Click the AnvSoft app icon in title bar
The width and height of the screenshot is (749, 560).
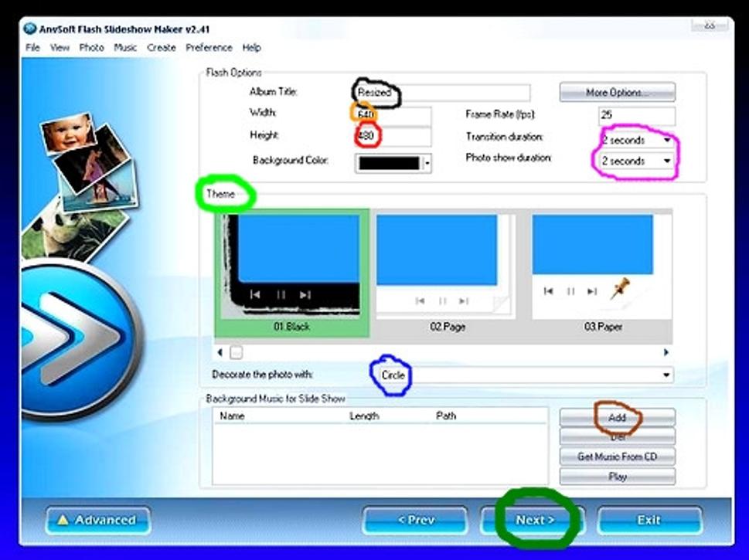(29, 29)
